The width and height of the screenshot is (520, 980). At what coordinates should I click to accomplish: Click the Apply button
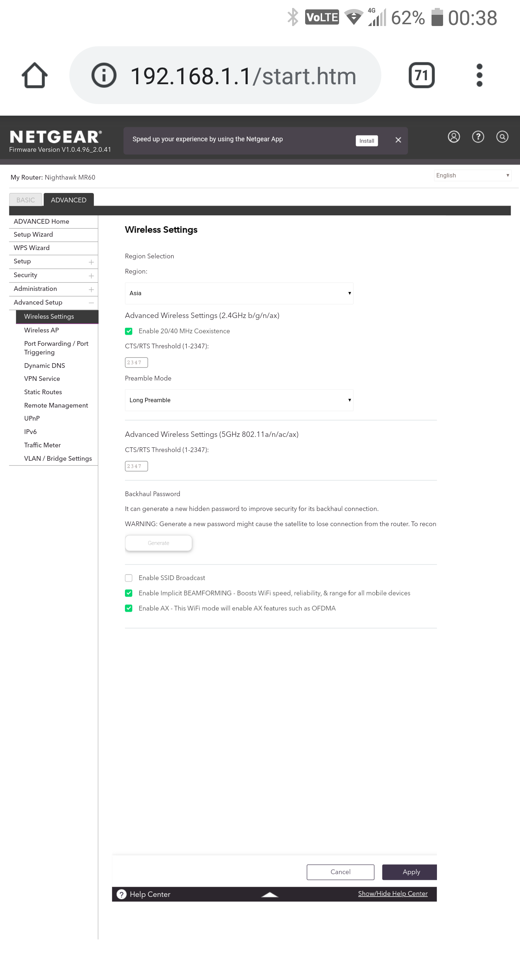410,872
